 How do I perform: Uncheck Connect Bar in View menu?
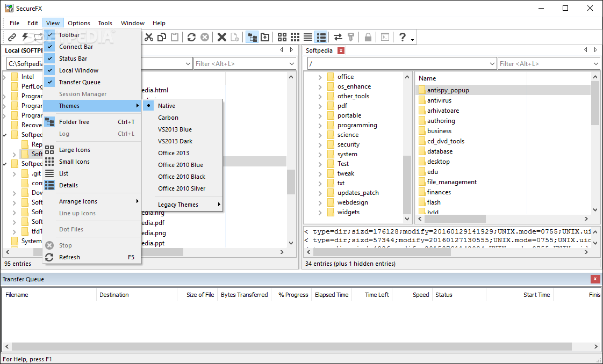[91, 47]
